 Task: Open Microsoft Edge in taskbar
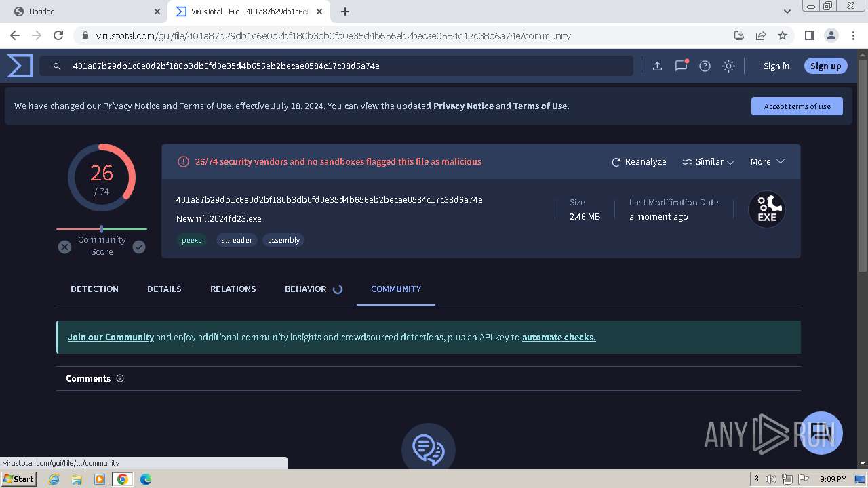click(145, 479)
